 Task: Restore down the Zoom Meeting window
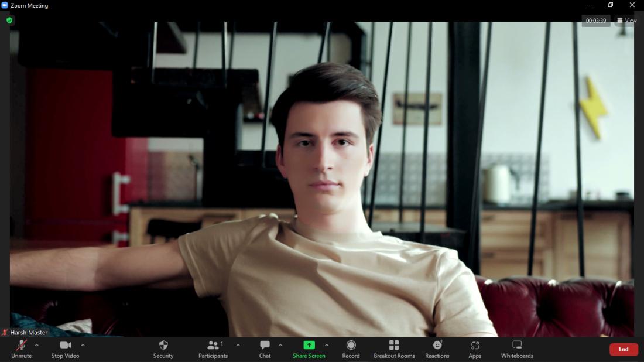611,5
